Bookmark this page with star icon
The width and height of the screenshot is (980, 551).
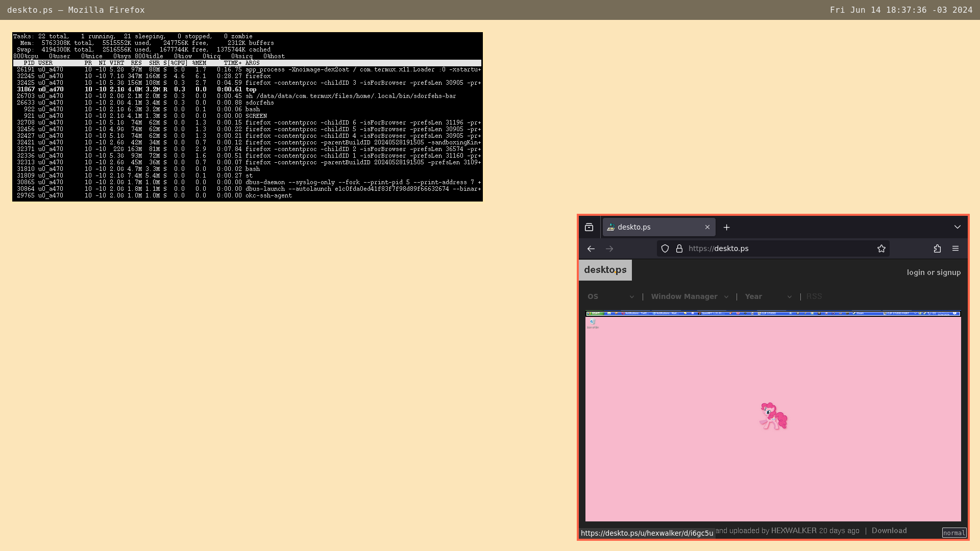point(881,248)
